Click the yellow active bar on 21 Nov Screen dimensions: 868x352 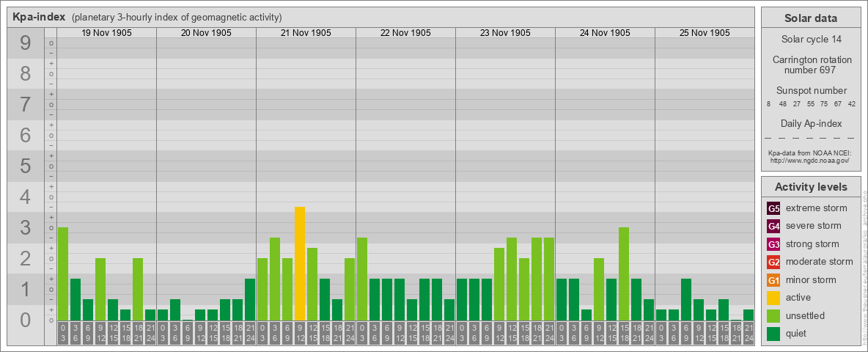300,263
